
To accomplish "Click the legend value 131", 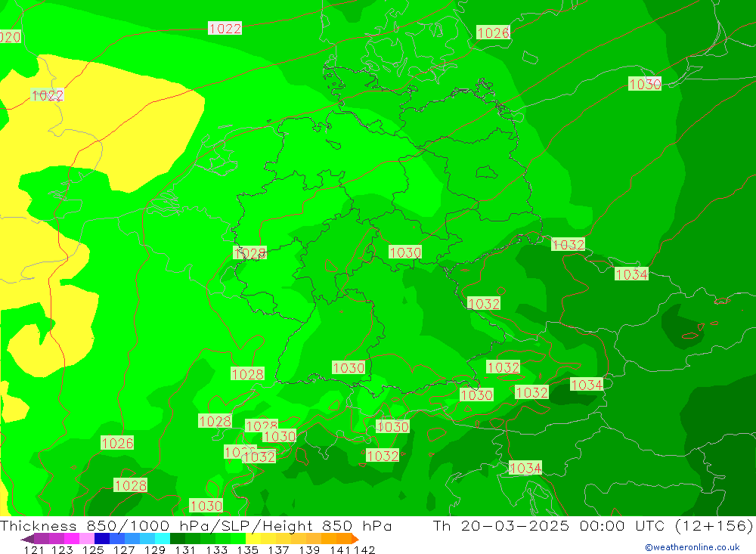I will (x=185, y=549).
